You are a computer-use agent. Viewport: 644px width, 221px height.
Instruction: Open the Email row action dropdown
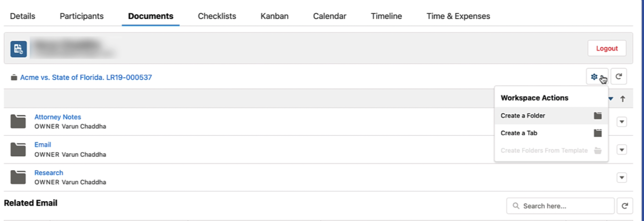(x=622, y=149)
